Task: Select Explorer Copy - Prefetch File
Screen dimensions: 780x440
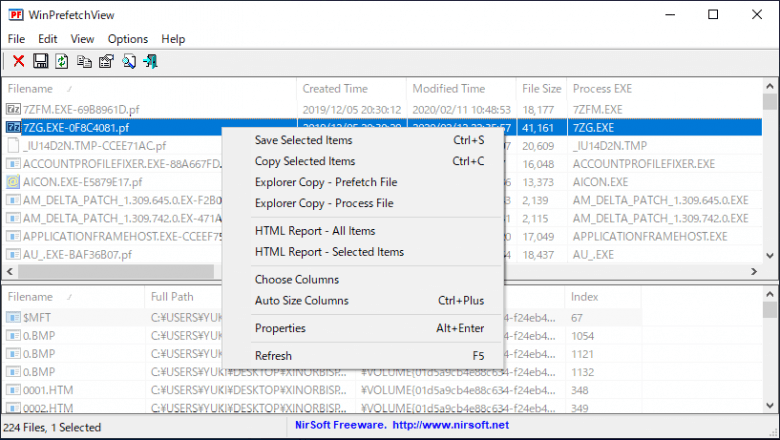Action: click(363, 182)
